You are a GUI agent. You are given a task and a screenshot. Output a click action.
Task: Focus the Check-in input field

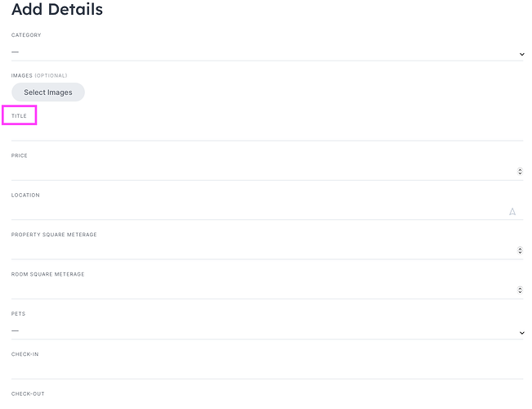coord(266,370)
